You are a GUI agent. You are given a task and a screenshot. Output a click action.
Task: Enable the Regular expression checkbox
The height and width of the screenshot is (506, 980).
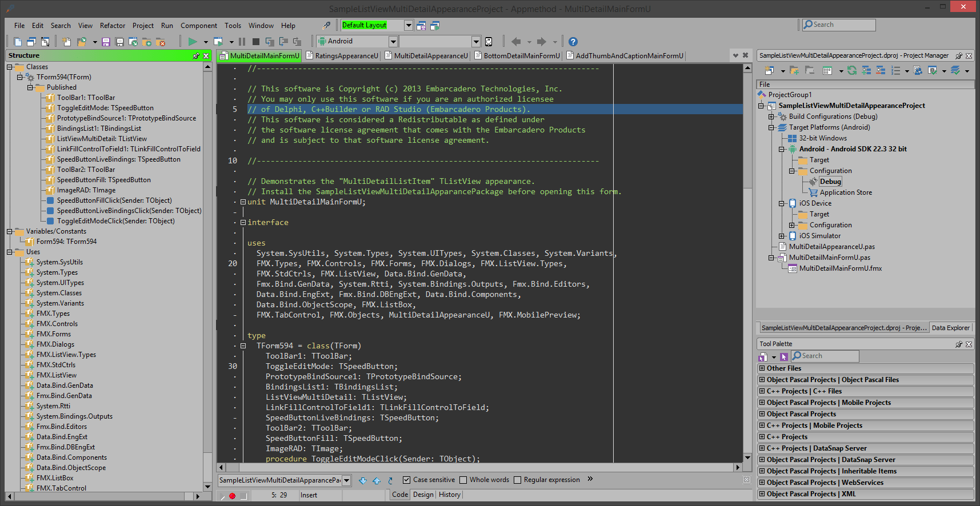[x=518, y=480]
